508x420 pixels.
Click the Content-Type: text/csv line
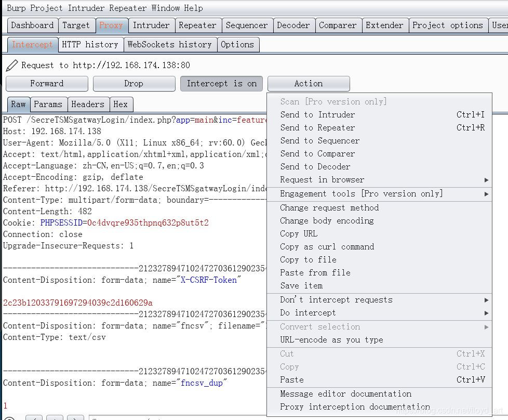coord(55,337)
